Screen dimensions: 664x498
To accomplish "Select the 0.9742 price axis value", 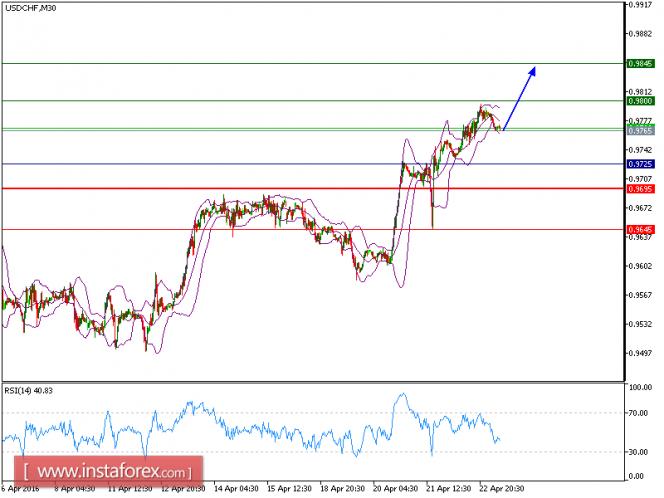I will pos(640,150).
